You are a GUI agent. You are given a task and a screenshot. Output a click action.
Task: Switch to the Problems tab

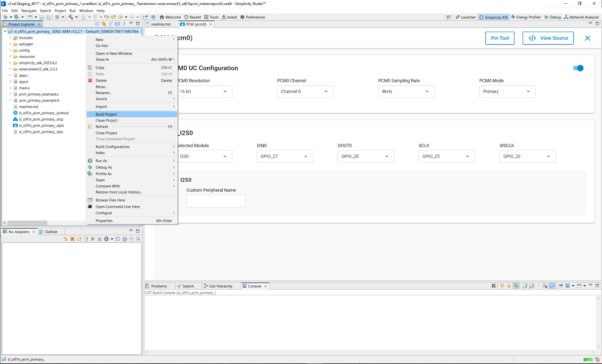(156, 286)
